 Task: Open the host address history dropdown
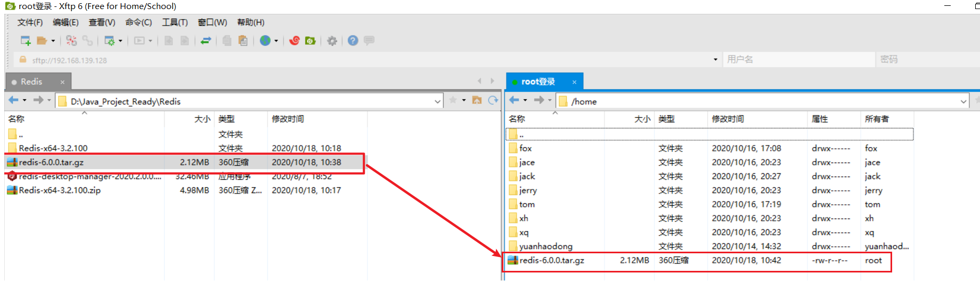click(x=715, y=60)
